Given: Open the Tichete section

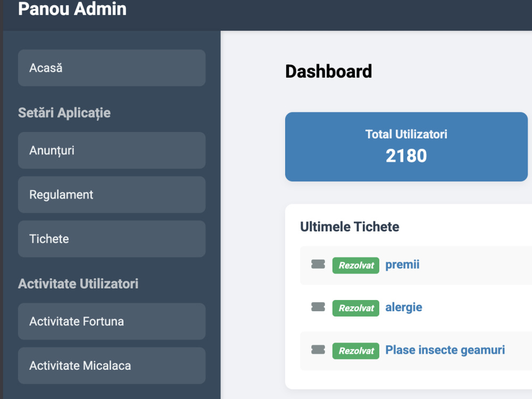Looking at the screenshot, I should pyautogui.click(x=112, y=239).
